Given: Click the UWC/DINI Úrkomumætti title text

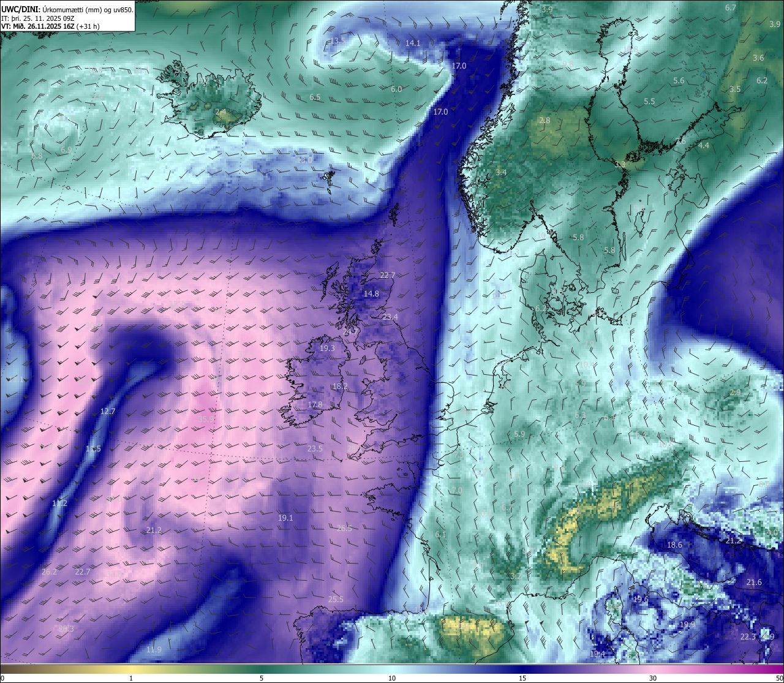Looking at the screenshot, I should pyautogui.click(x=67, y=9).
